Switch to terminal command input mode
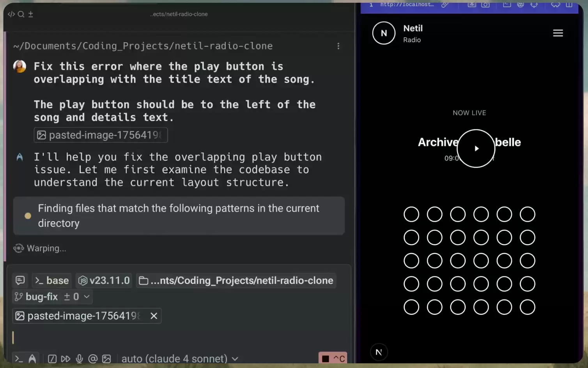The width and height of the screenshot is (588, 368). [x=19, y=359]
